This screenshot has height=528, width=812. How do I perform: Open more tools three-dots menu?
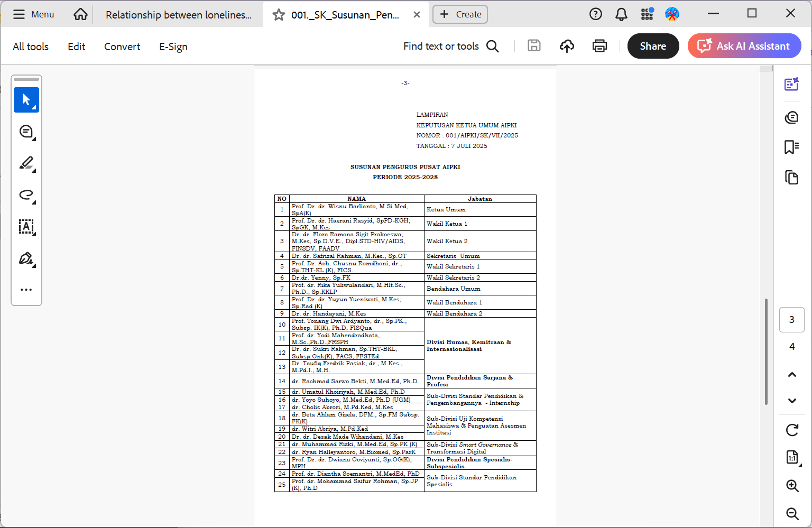[x=26, y=290]
